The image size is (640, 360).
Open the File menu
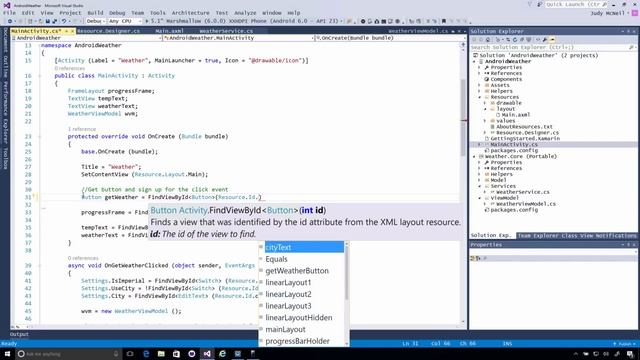coord(9,13)
